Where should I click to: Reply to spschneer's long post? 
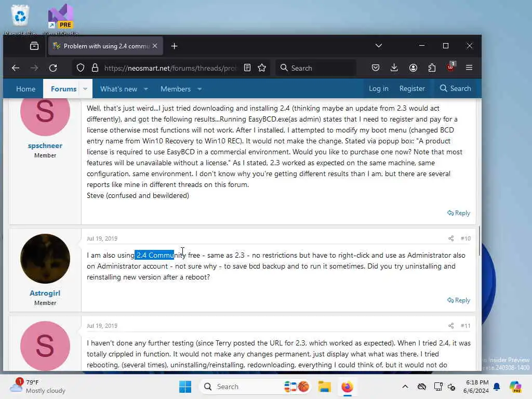tap(459, 213)
